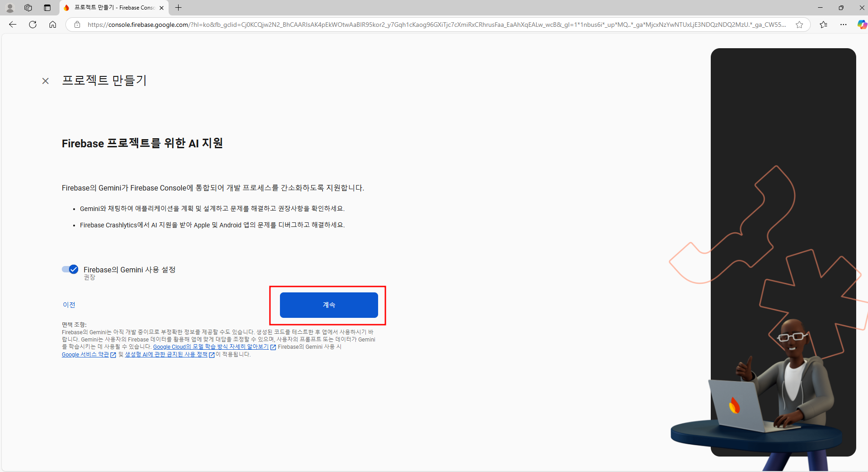The width and height of the screenshot is (868, 472).
Task: Click the bullet about Gemini와 채팅하여 애플리케이션
Action: click(x=212, y=209)
